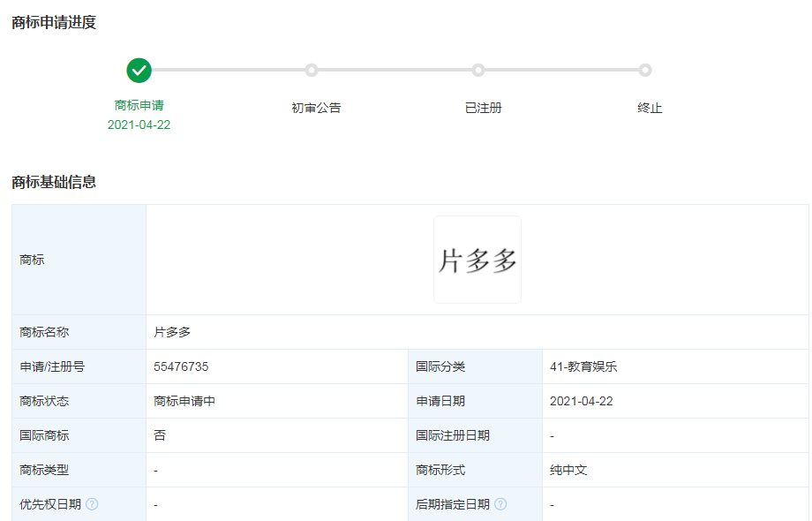Select the registration number 55476735

tap(181, 366)
